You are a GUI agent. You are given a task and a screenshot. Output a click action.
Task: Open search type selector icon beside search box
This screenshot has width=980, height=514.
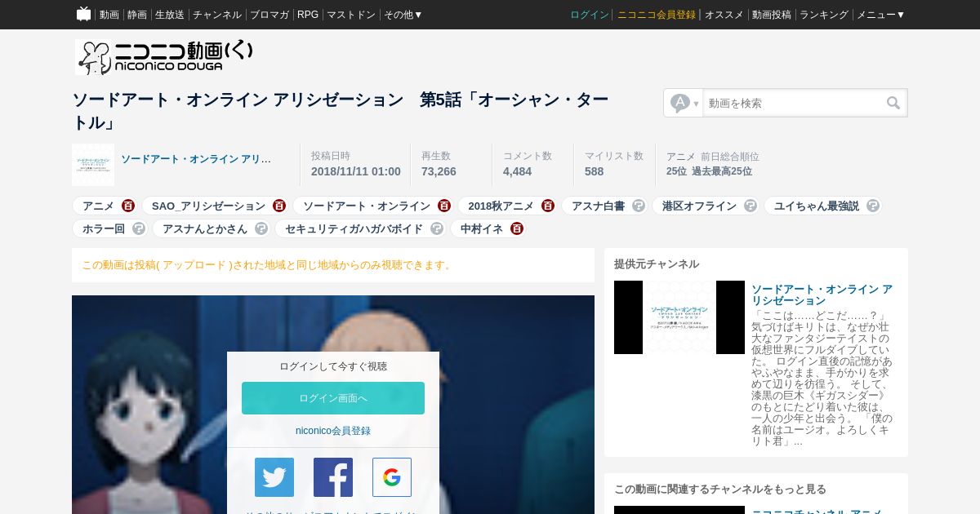pos(684,103)
